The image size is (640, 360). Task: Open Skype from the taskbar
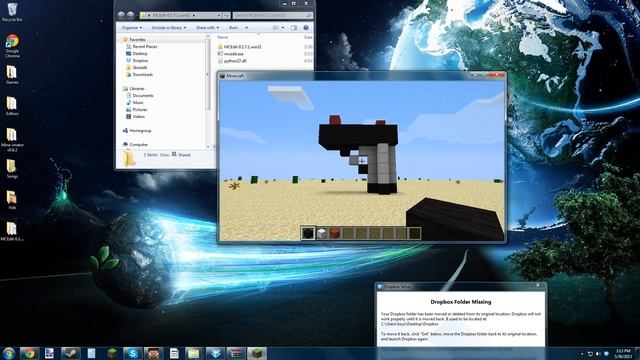(133, 353)
